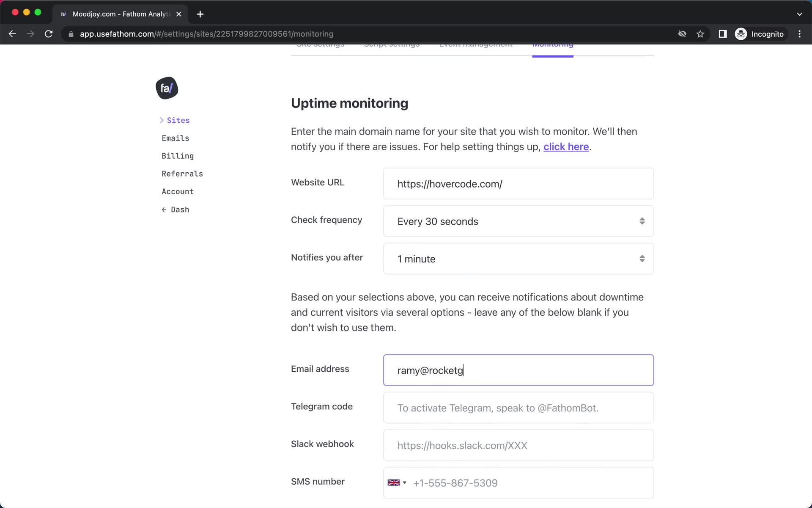Click the Telegram code input field
This screenshot has width=812, height=508.
518,408
